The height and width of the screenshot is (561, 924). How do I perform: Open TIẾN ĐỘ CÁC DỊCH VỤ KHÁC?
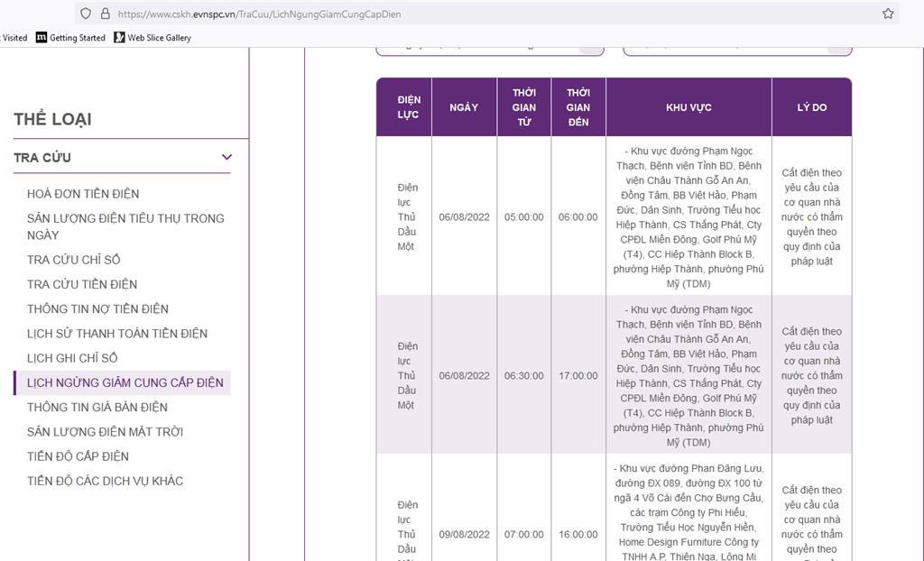pyautogui.click(x=105, y=482)
